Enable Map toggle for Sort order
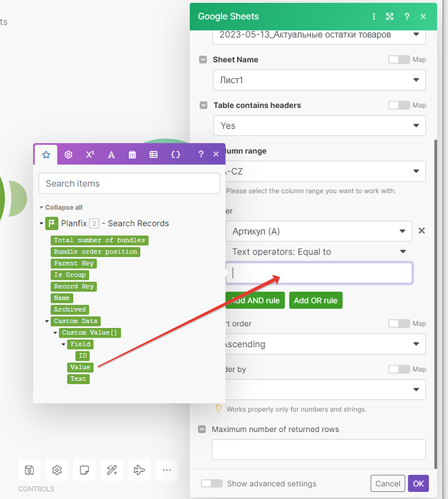The image size is (448, 499). pos(399,323)
